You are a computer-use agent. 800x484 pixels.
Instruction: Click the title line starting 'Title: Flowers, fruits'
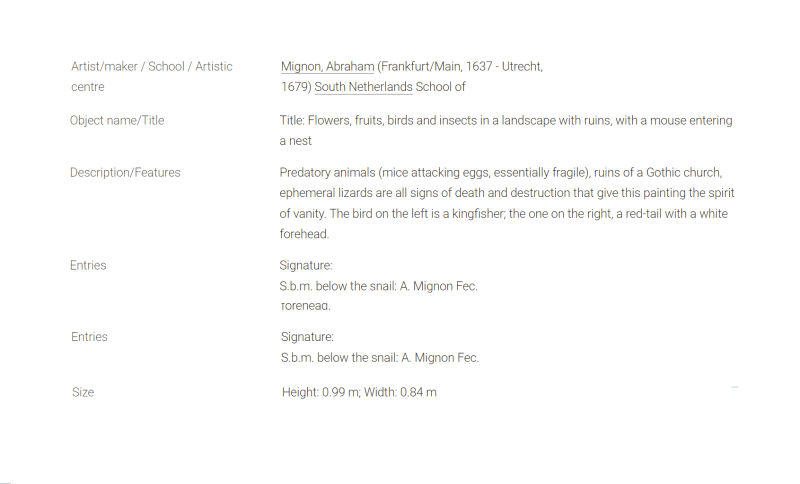point(506,121)
